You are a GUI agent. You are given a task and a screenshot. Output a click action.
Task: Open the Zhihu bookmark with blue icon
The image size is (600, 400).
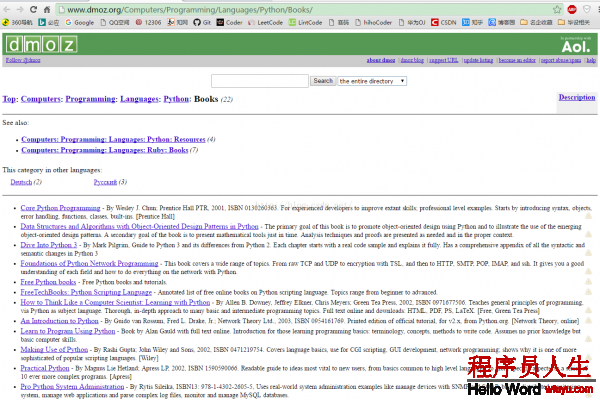[473, 23]
